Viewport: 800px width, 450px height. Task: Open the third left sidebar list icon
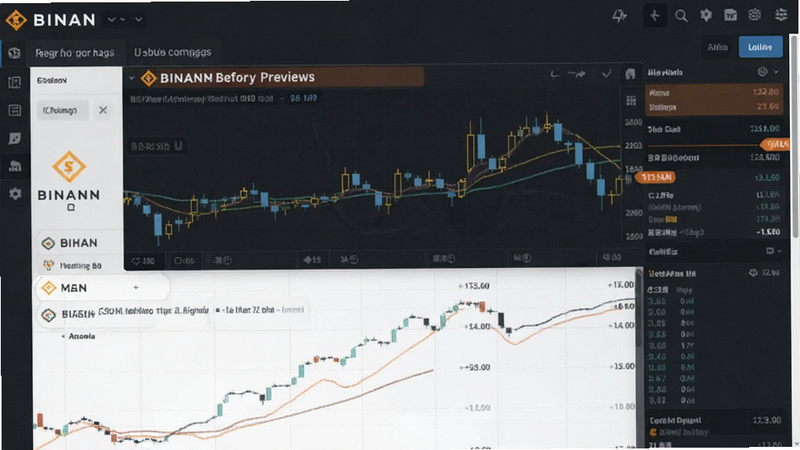[x=14, y=110]
